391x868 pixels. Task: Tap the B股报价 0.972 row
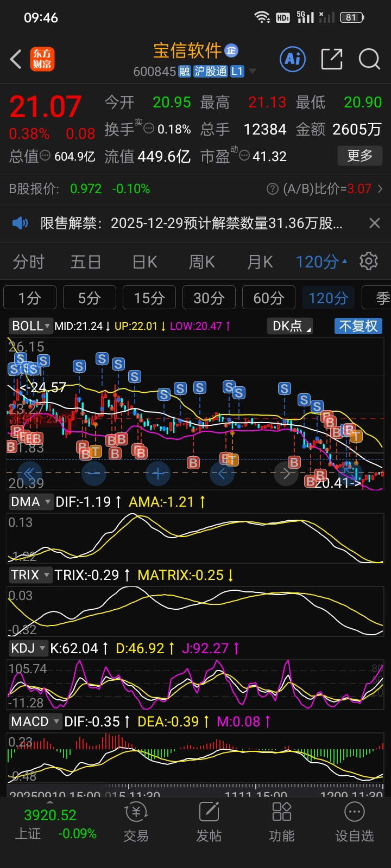80,189
